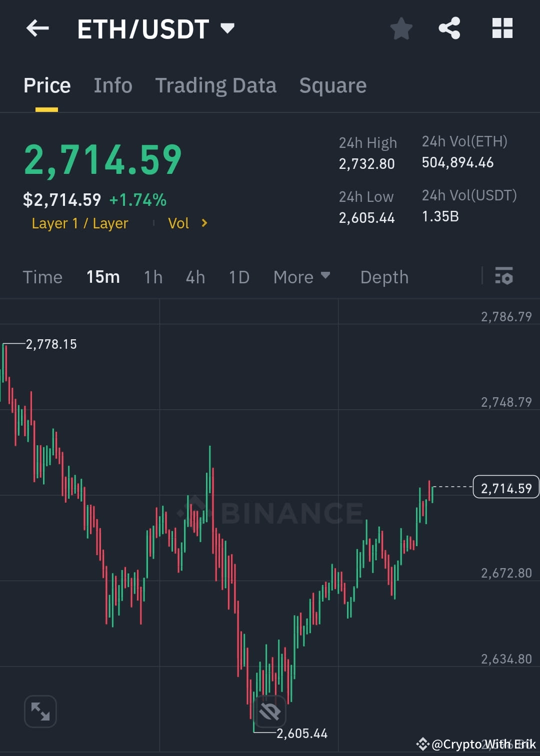
Task: Favorite ETH/USDT with the star icon
Action: point(401,28)
